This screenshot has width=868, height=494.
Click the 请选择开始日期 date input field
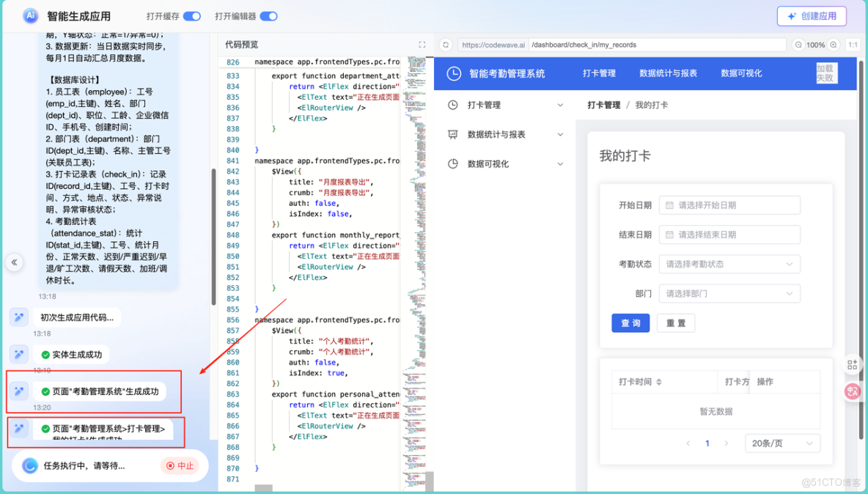[729, 205]
